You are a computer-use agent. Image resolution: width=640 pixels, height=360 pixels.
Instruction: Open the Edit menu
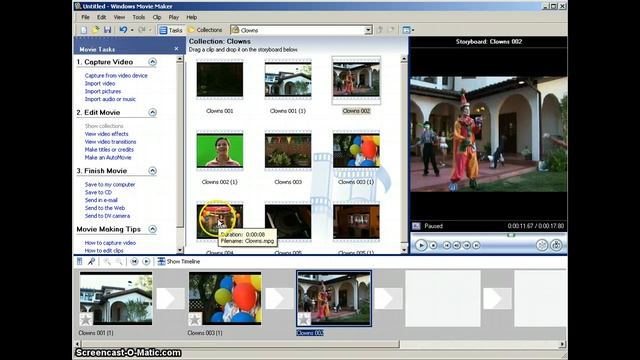[x=101, y=17]
